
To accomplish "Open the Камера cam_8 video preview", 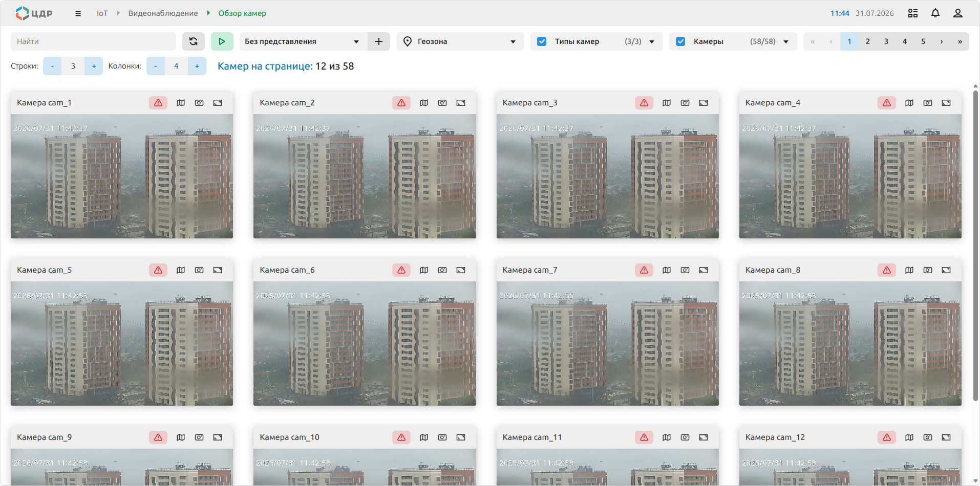I will [850, 344].
